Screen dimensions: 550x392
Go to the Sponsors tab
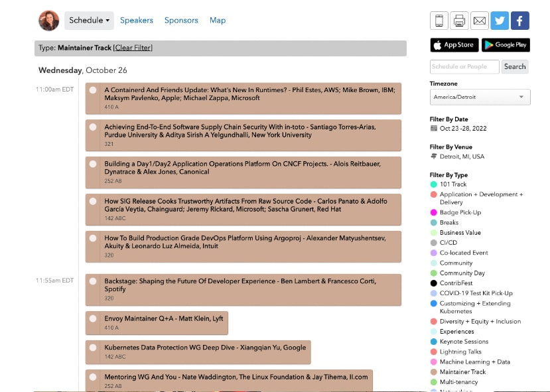tap(181, 21)
